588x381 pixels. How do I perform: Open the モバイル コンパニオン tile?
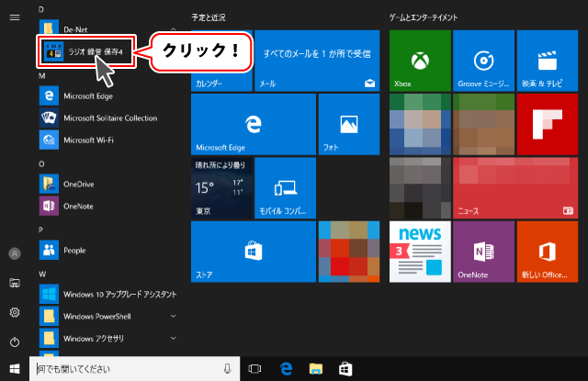[x=286, y=188]
